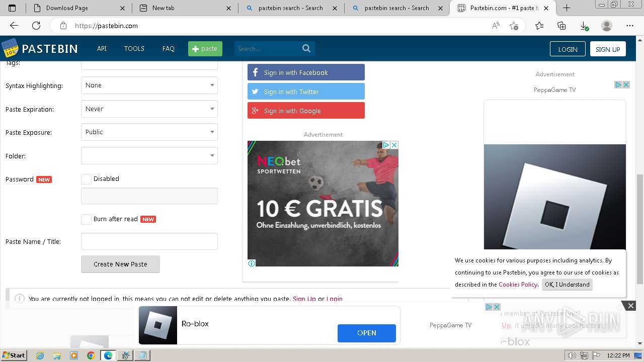Click the Pastebin logo icon

(10, 48)
